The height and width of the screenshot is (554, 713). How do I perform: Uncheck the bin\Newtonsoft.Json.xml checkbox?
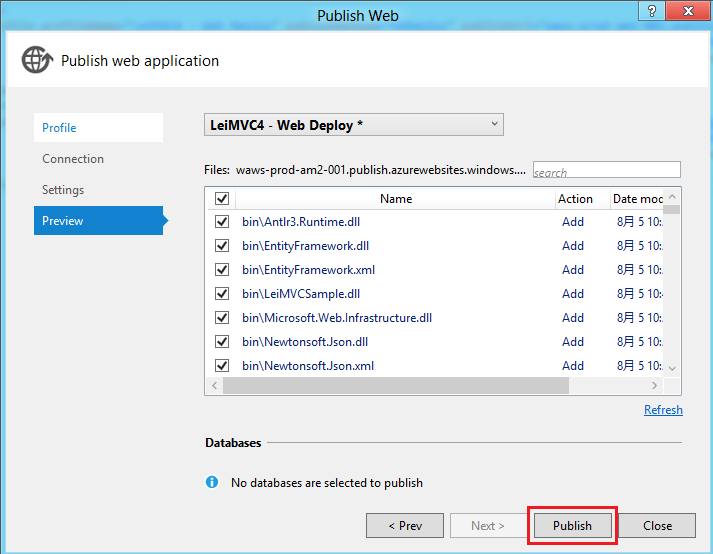tap(222, 366)
